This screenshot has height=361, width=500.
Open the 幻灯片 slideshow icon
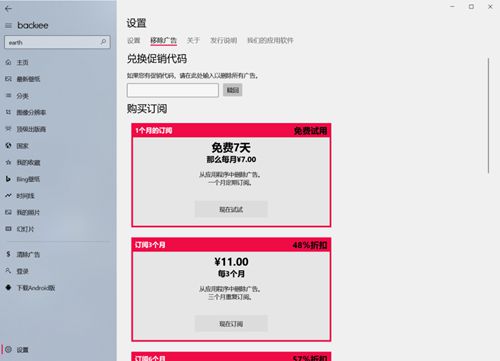[x=8, y=229]
